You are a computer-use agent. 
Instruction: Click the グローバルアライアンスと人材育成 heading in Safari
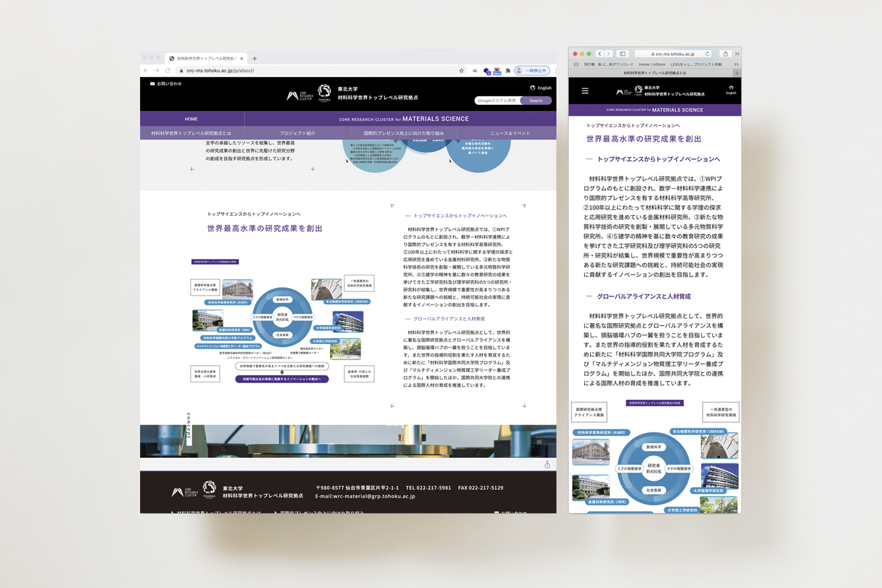point(643,297)
